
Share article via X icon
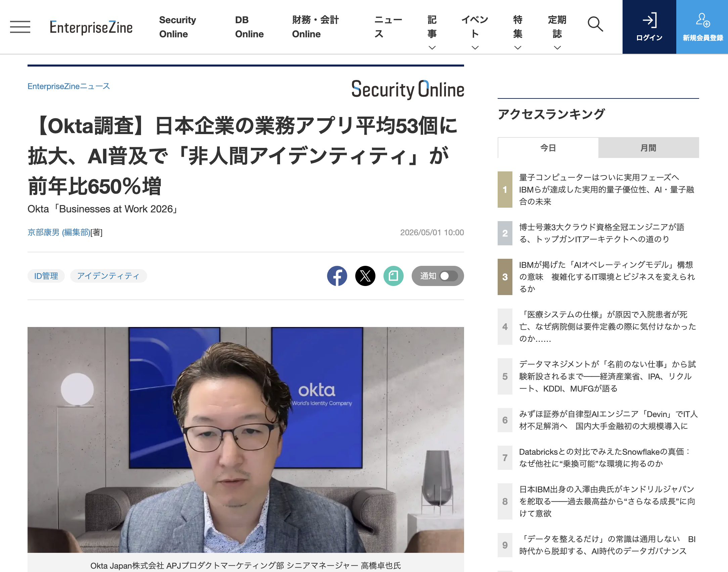[365, 276]
